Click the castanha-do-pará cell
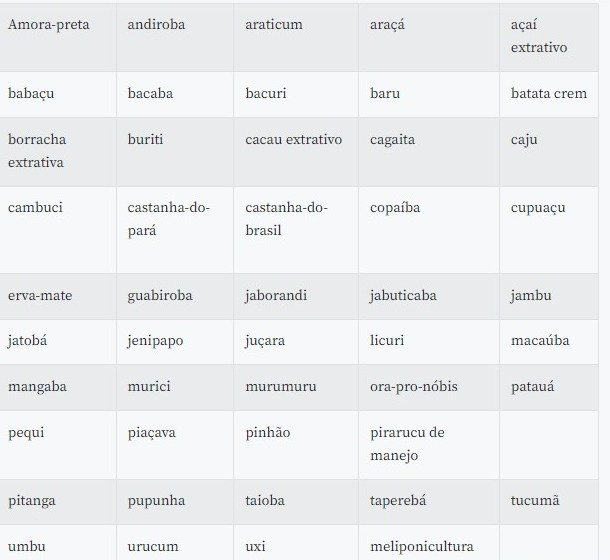This screenshot has width=610, height=560. [x=175, y=230]
